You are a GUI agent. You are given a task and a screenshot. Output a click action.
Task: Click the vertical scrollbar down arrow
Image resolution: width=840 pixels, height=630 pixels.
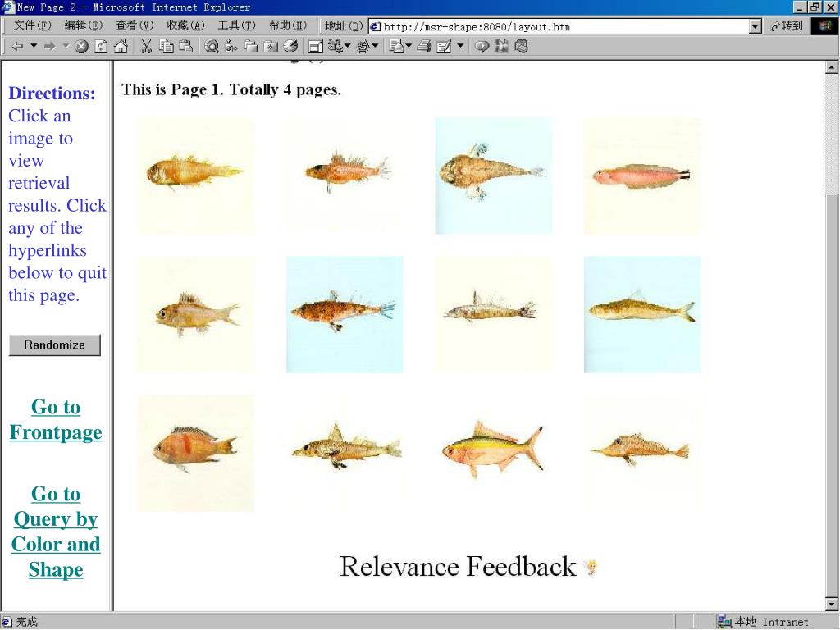click(831, 604)
